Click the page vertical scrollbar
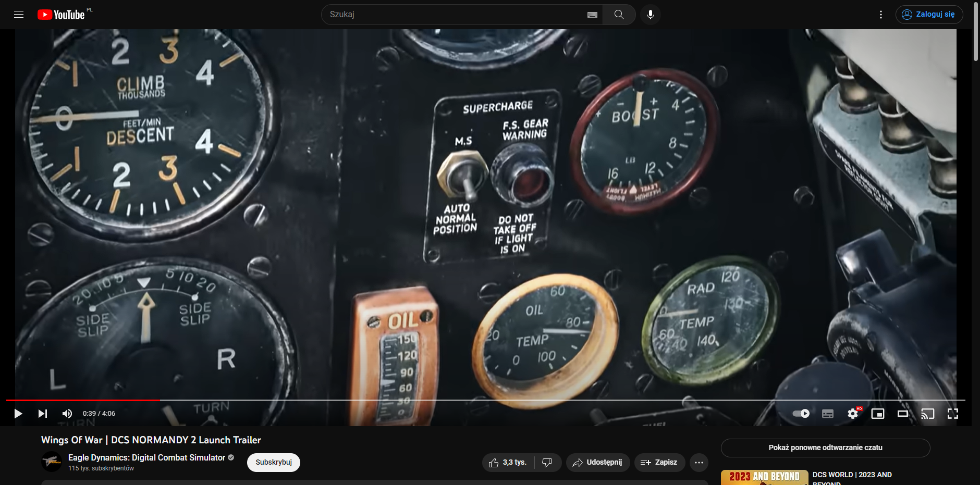Screen dimensions: 980x485 [x=976, y=31]
